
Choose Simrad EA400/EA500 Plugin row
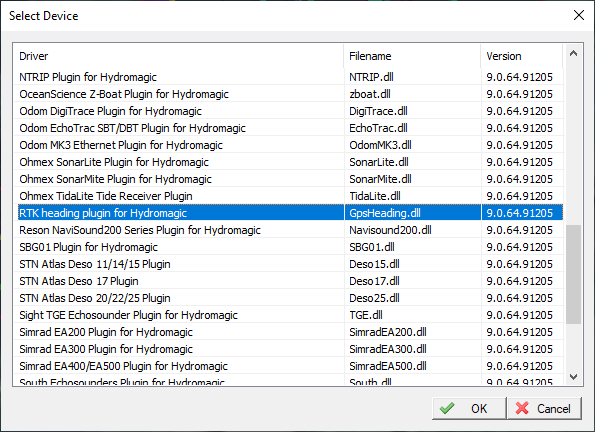tap(288, 366)
